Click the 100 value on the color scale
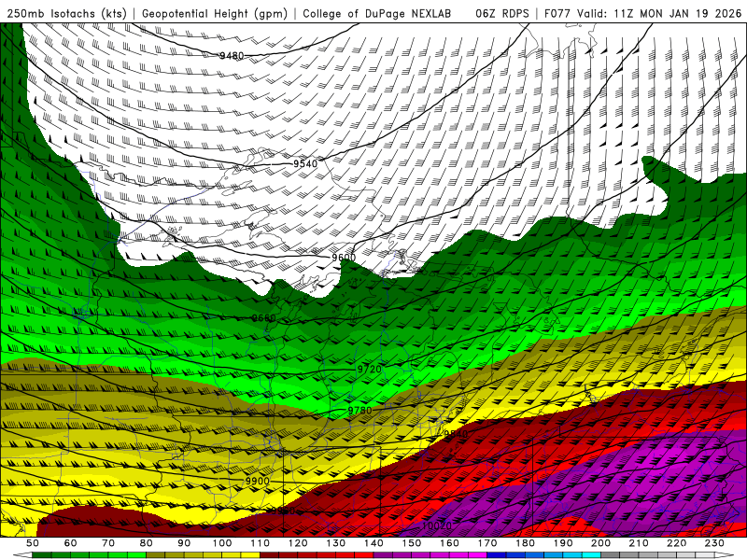 click(x=222, y=543)
